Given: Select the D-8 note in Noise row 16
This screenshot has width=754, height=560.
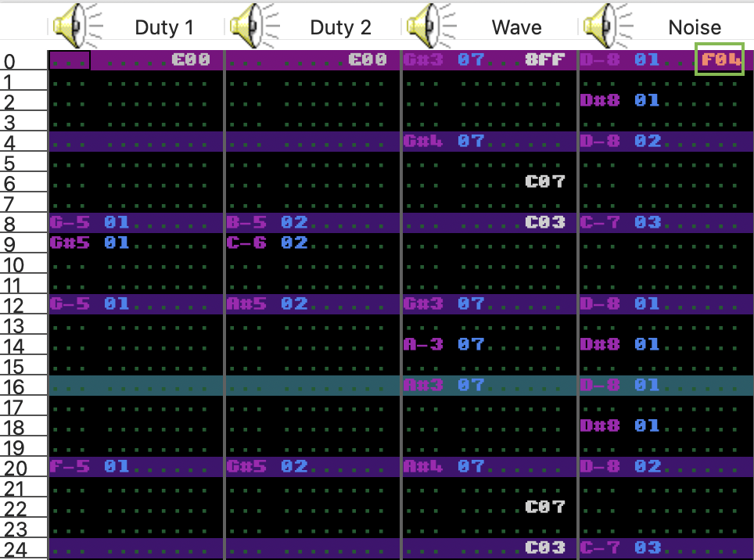Looking at the screenshot, I should (600, 385).
